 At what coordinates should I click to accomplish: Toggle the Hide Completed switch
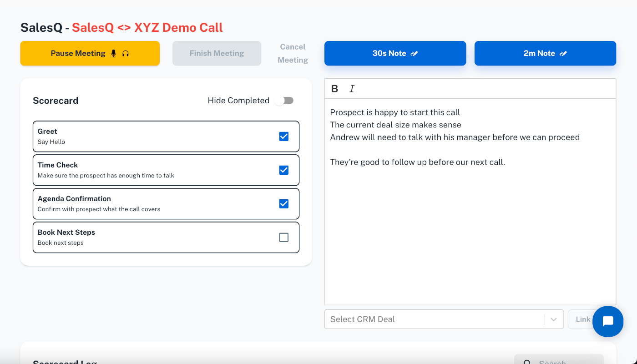[284, 101]
